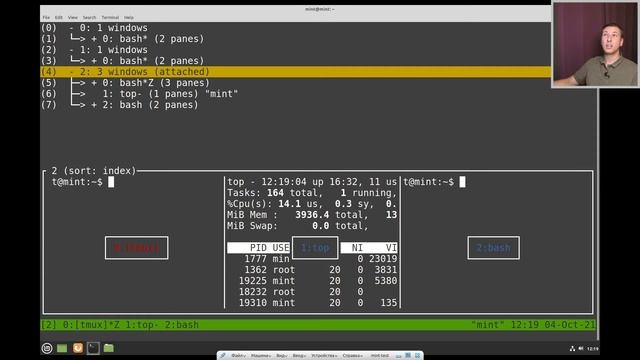Click the '1:top' preview label box

point(315,248)
